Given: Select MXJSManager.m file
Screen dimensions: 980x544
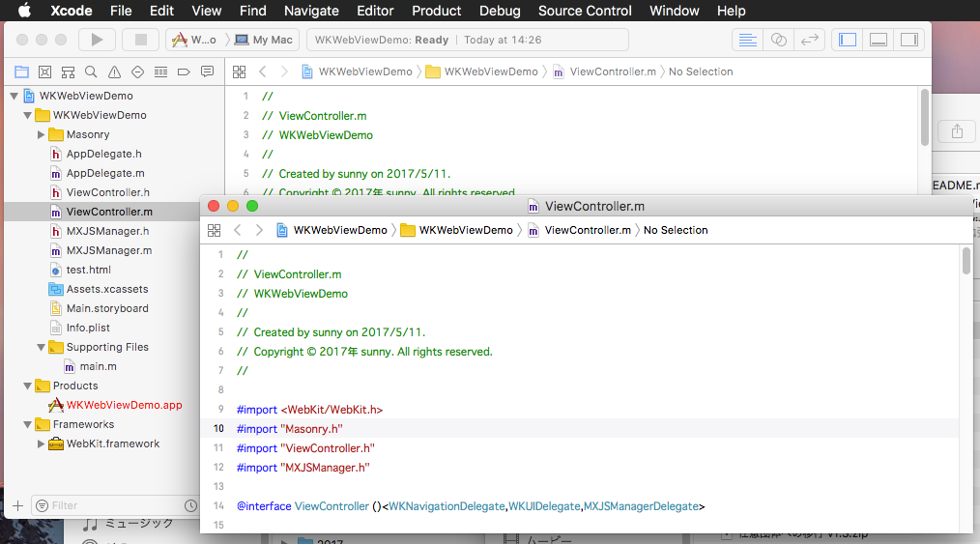Looking at the screenshot, I should coord(109,250).
